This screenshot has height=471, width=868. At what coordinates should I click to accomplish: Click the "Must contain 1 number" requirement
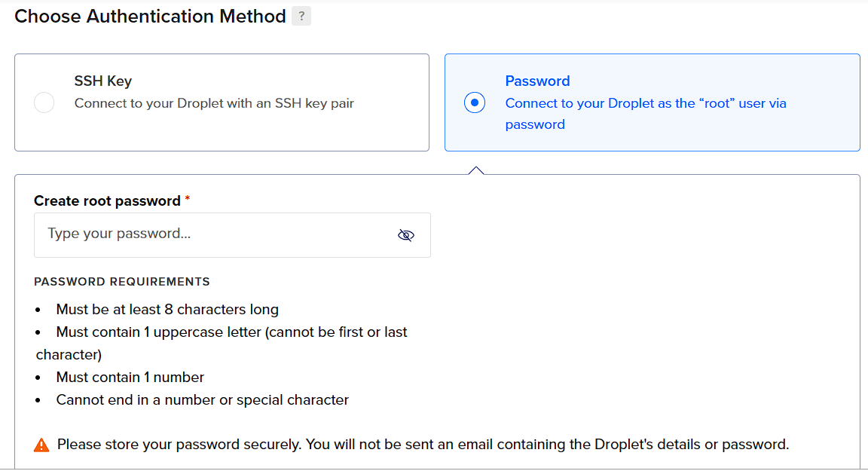coord(130,378)
